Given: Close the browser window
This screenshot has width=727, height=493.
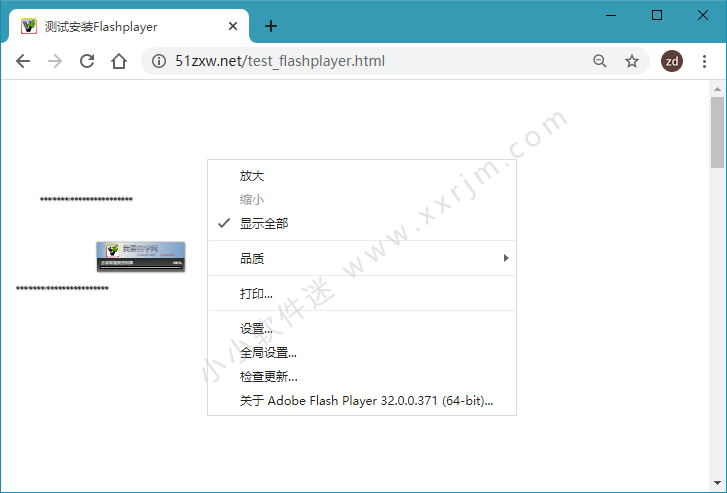Looking at the screenshot, I should click(702, 15).
